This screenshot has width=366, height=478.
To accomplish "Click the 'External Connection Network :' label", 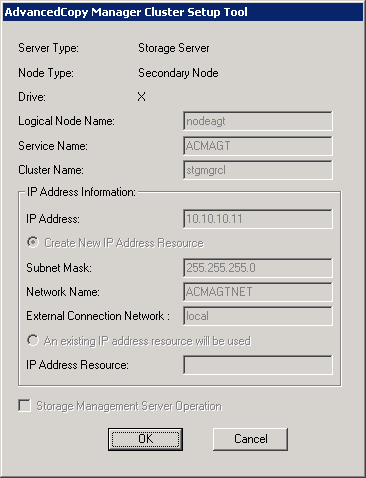I will [98, 316].
